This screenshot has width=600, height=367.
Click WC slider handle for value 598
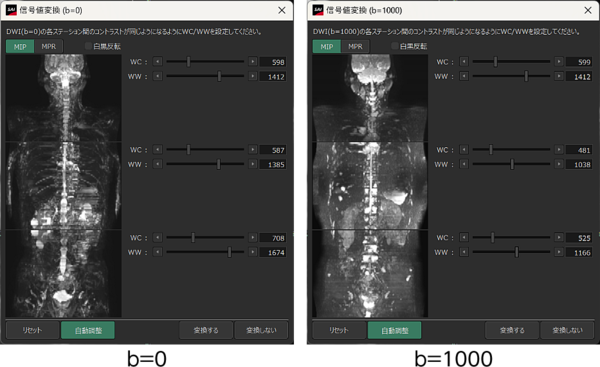click(188, 61)
